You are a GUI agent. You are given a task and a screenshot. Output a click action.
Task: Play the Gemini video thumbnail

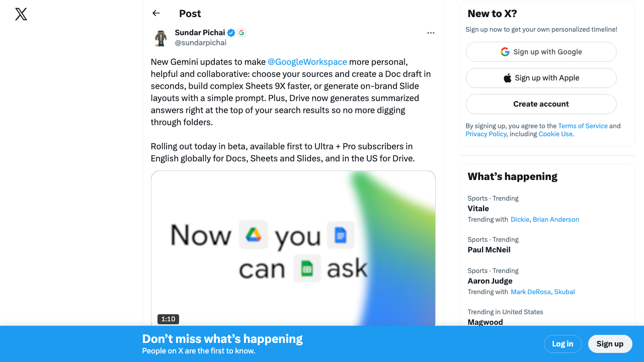[x=293, y=248]
